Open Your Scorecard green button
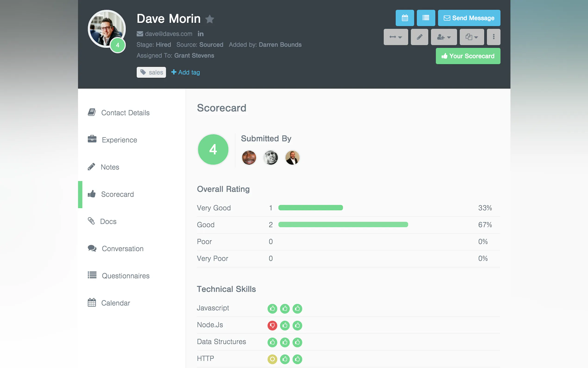The image size is (588, 368). (x=468, y=56)
